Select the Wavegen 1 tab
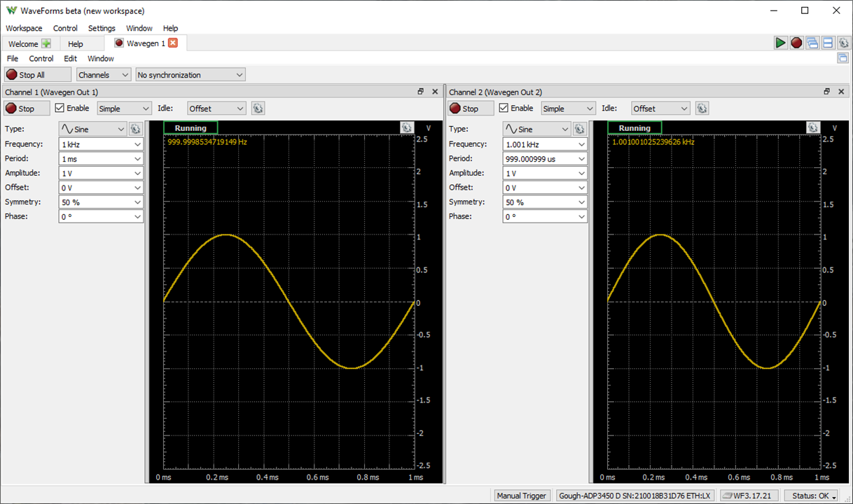 click(x=146, y=43)
